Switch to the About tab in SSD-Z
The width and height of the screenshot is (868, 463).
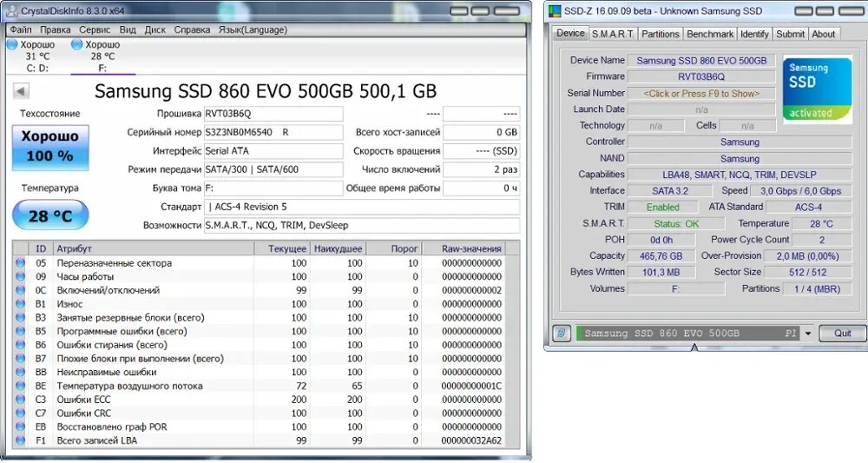pos(823,35)
